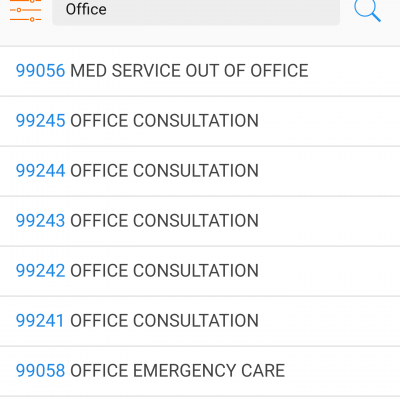Screen dimensions: 400x400
Task: Open the orange filter sliders icon
Action: pyautogui.click(x=25, y=10)
